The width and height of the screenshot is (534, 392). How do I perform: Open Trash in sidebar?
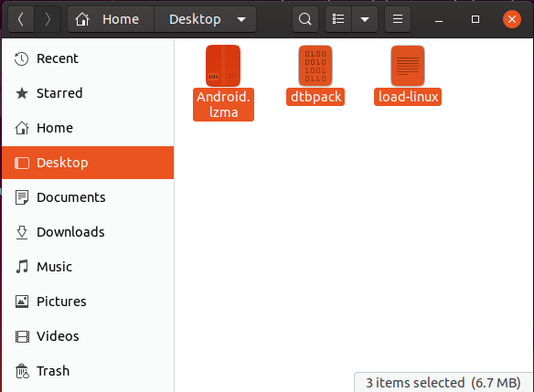pyautogui.click(x=88, y=371)
